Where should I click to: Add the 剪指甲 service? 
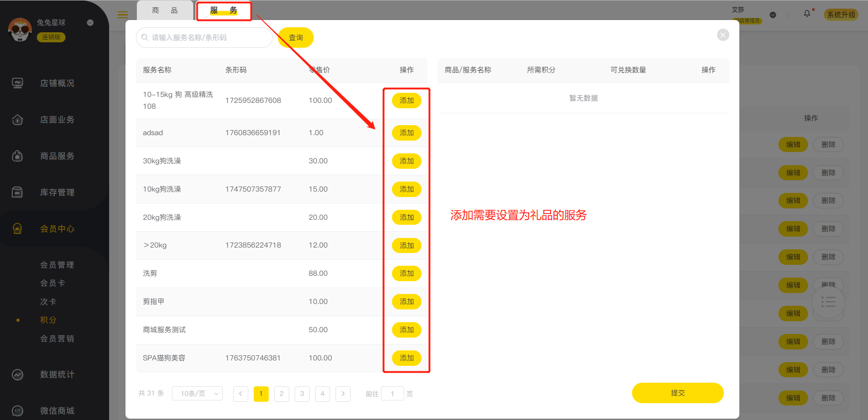click(406, 302)
